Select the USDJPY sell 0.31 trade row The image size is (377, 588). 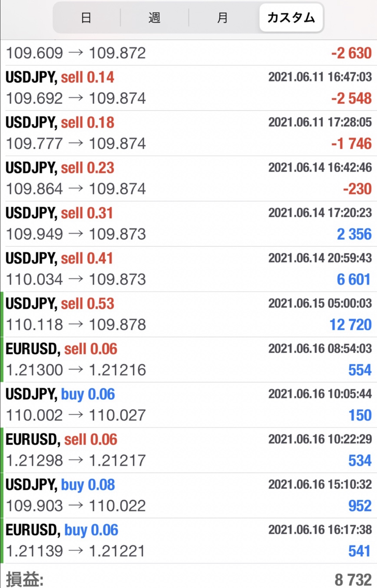tap(188, 224)
